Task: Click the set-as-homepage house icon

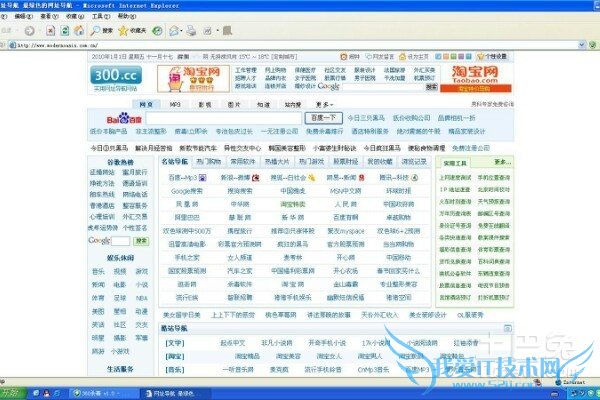Action: click(x=402, y=57)
